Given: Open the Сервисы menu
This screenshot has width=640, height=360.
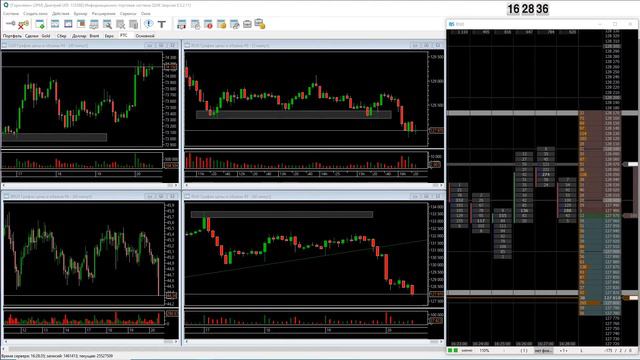Looking at the screenshot, I should (x=128, y=13).
